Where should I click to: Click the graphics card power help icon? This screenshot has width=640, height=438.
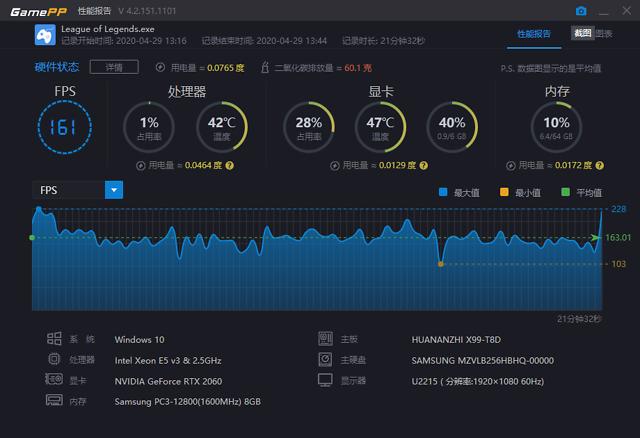424,165
